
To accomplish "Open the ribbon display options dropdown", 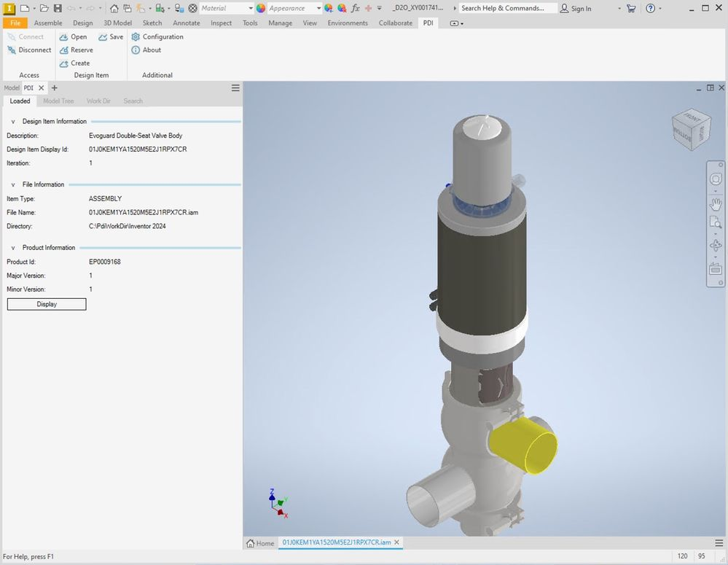I will coord(457,23).
